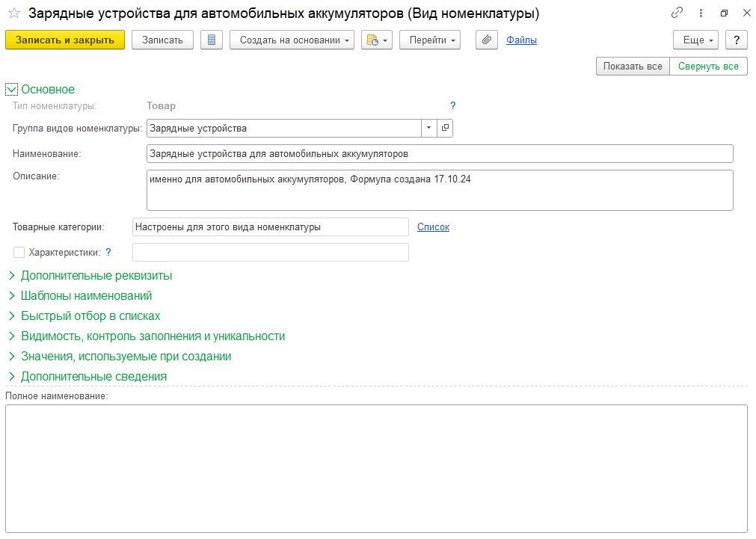756x539 pixels.
Task: Click into the Наименование text field
Action: (x=440, y=154)
